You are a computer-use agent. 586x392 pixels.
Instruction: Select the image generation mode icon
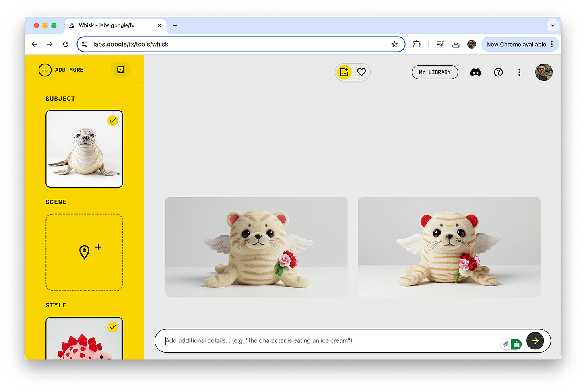(x=344, y=72)
